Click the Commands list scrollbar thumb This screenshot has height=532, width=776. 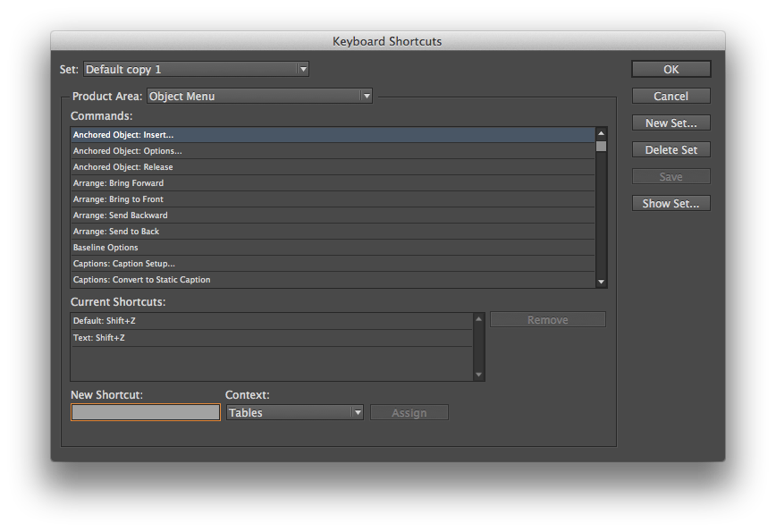click(x=601, y=147)
